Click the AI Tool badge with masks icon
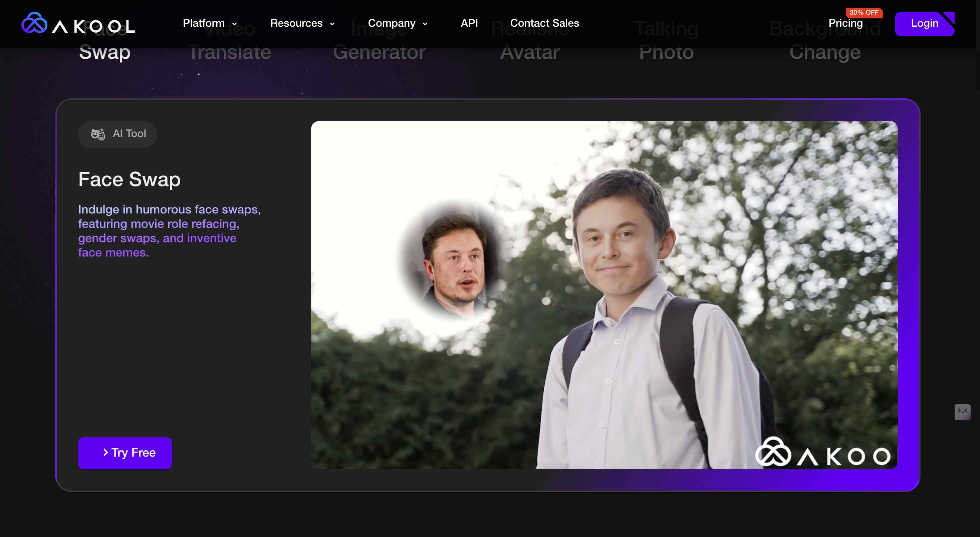Image resolution: width=980 pixels, height=537 pixels. coord(117,134)
